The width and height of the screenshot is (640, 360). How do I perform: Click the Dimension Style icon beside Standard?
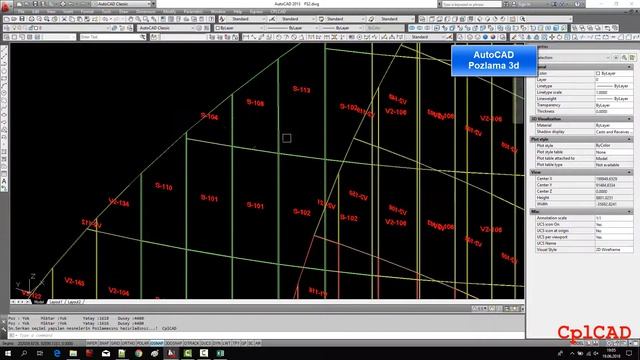pos(272,19)
